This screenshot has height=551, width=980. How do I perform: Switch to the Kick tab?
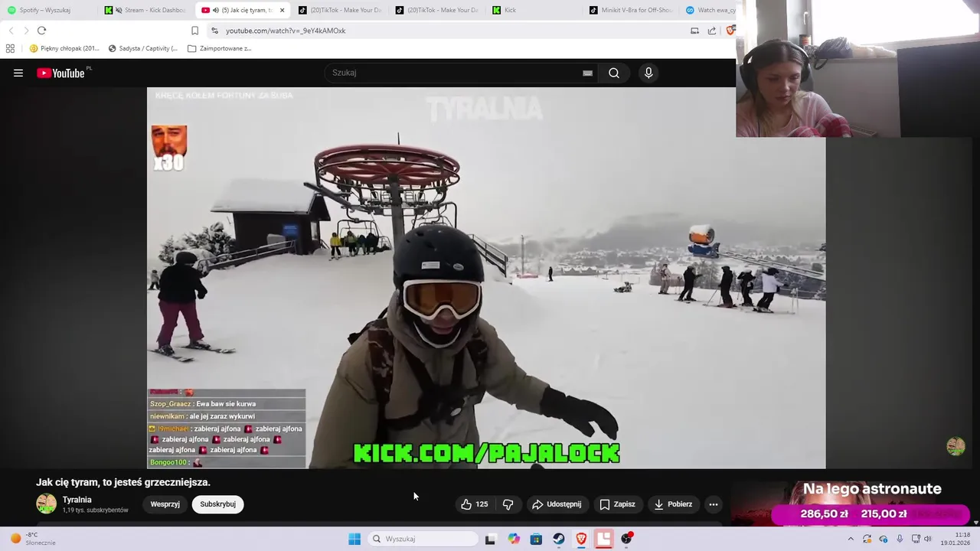pyautogui.click(x=534, y=10)
